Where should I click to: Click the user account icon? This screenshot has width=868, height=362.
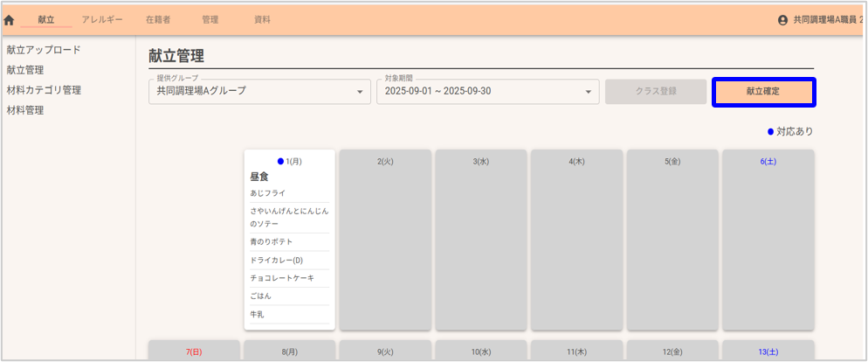(x=782, y=20)
